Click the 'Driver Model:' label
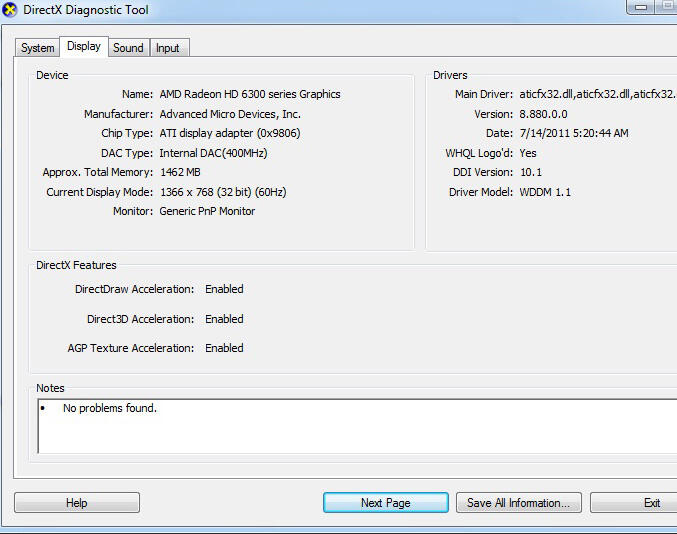 [x=481, y=192]
